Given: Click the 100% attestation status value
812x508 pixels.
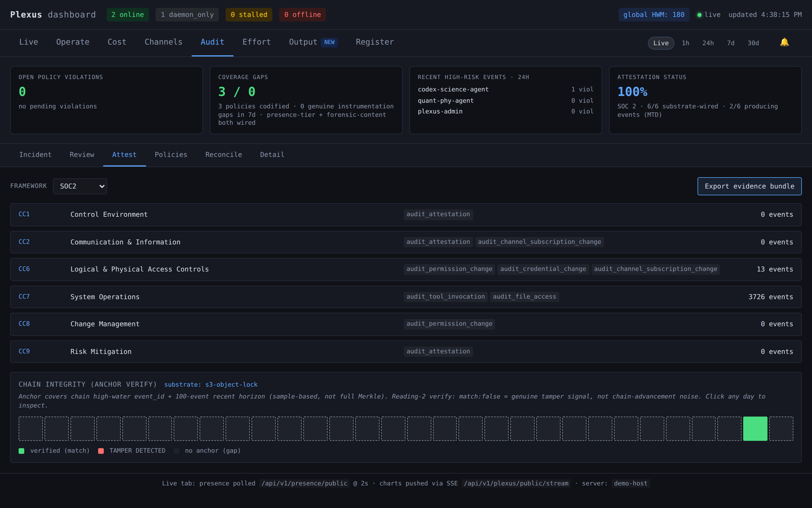Looking at the screenshot, I should tap(632, 92).
